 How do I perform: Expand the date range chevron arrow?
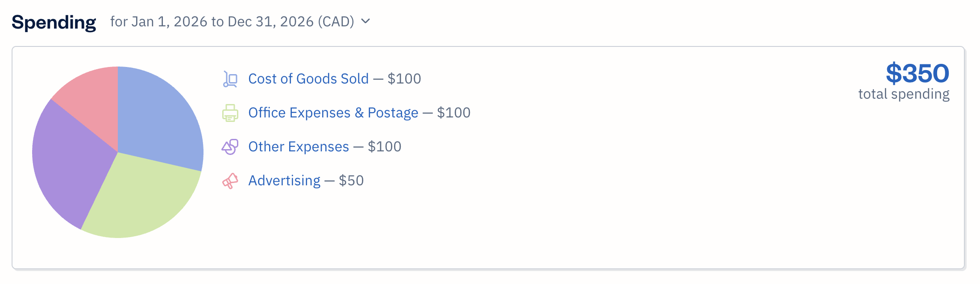(x=365, y=21)
